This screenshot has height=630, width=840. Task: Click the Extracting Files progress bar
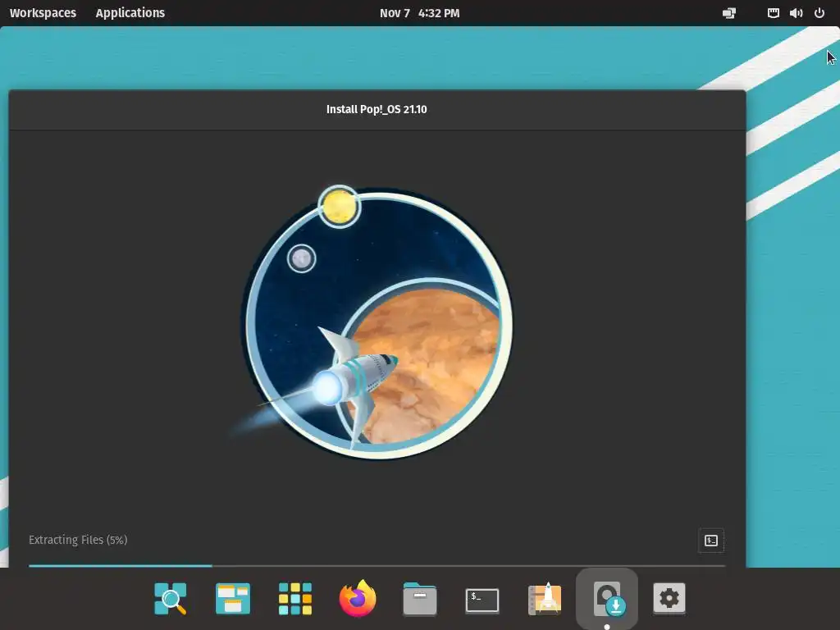click(x=377, y=565)
